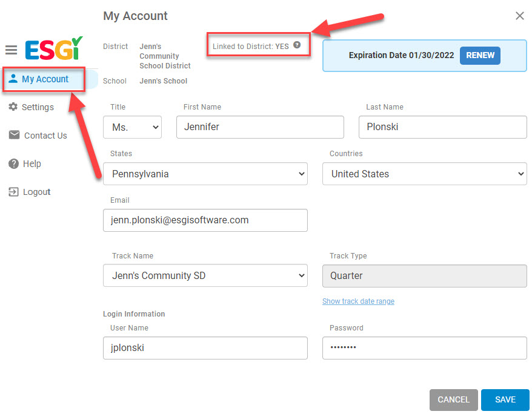Click the Password input field
This screenshot has height=417, width=532.
[424, 348]
